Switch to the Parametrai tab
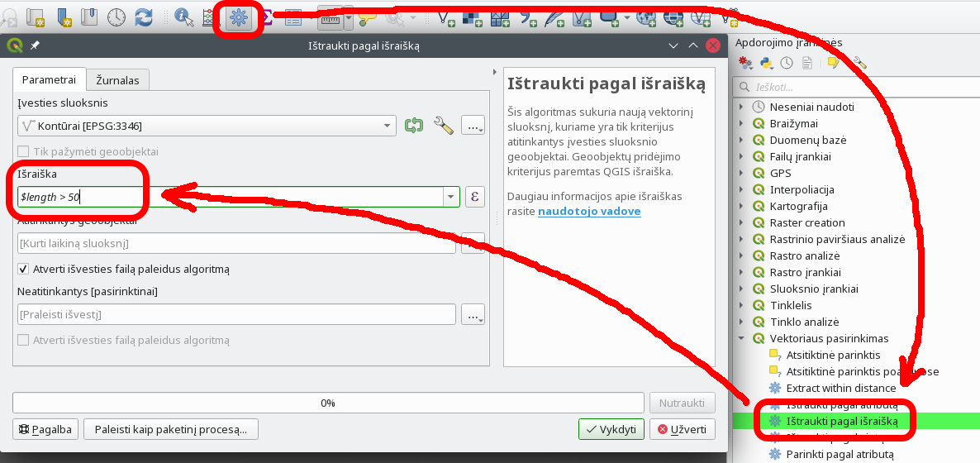 [49, 80]
